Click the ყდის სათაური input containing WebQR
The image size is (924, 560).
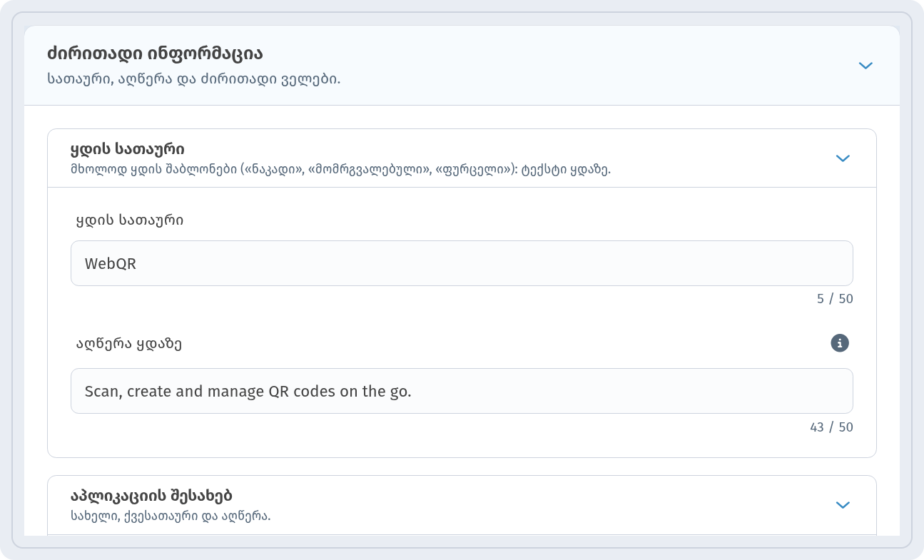(462, 263)
